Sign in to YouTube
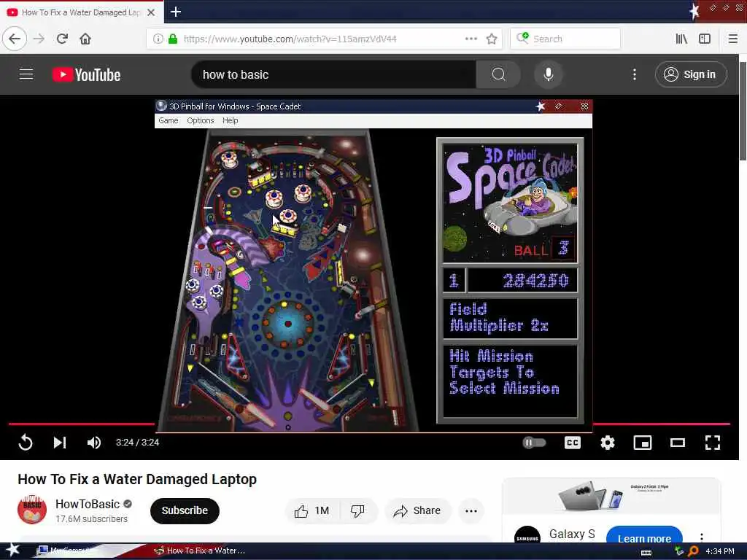This screenshot has height=560, width=747. 692,74
